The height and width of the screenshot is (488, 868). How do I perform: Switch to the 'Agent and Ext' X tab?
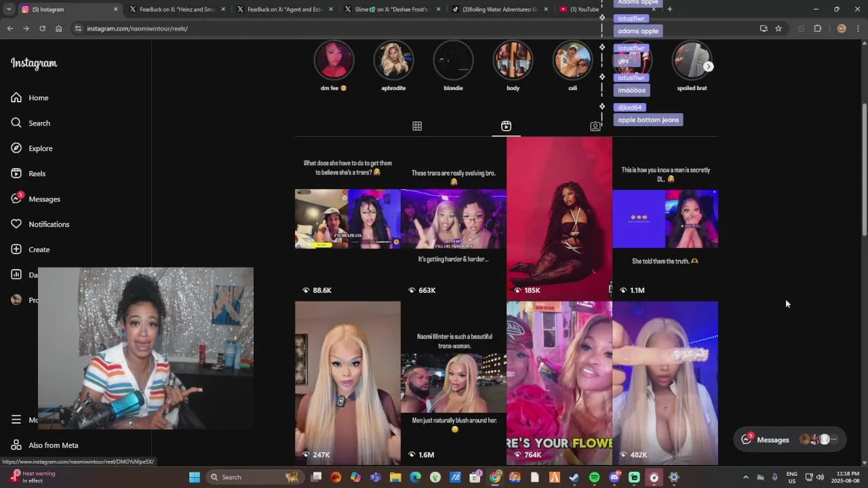[285, 9]
